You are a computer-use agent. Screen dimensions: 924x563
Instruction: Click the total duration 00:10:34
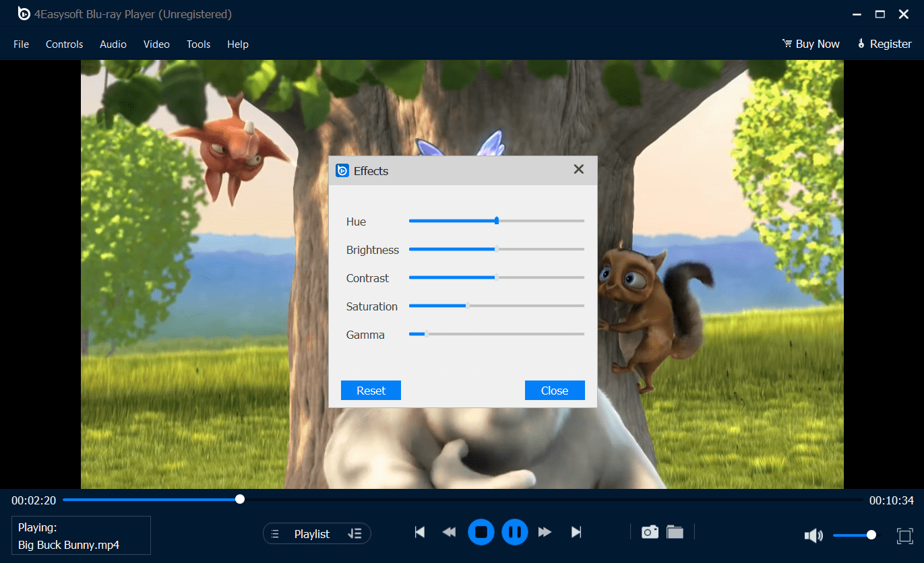pos(891,500)
